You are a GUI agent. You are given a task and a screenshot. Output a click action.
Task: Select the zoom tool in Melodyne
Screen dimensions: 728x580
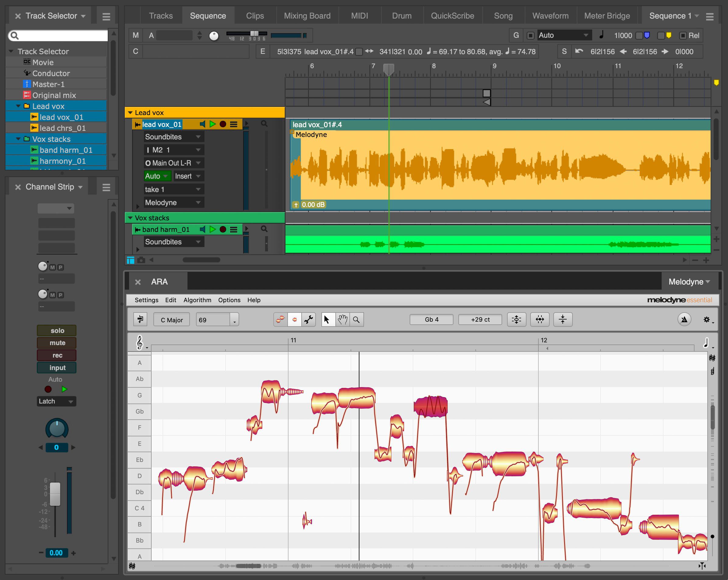[x=356, y=320]
